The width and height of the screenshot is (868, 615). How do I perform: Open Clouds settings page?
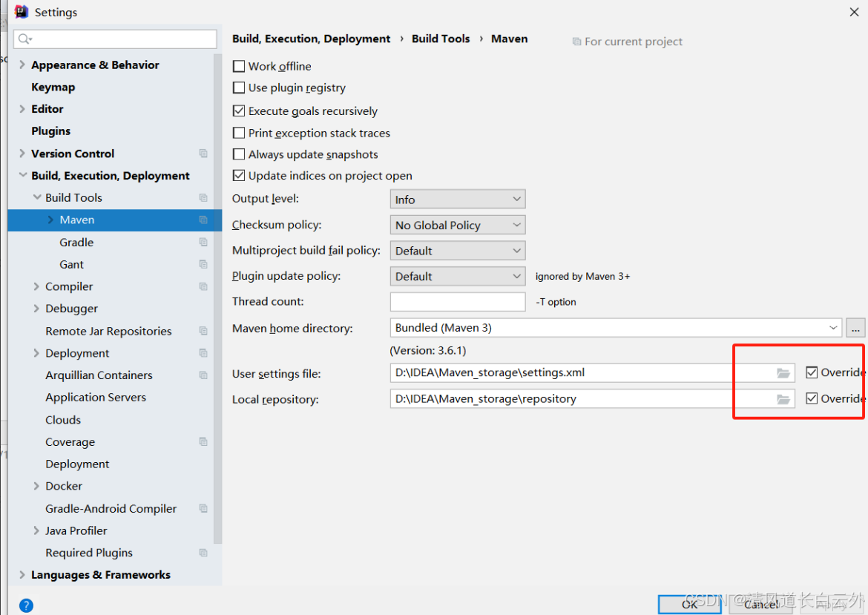[x=63, y=420]
